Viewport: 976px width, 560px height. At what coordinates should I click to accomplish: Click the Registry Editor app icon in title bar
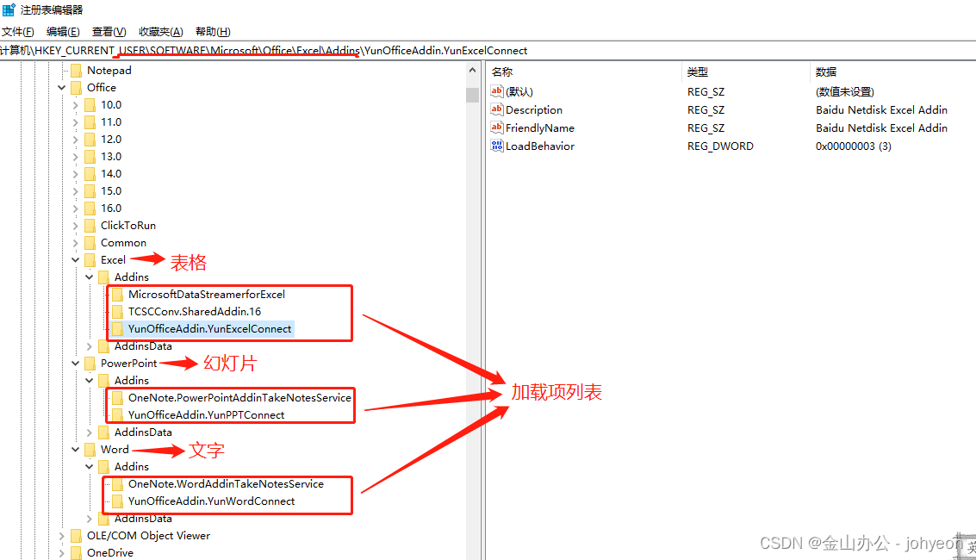point(8,10)
